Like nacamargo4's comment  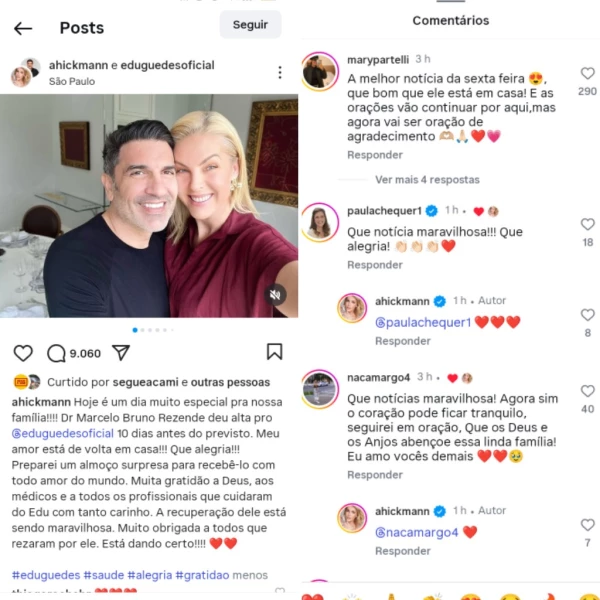coord(588,391)
